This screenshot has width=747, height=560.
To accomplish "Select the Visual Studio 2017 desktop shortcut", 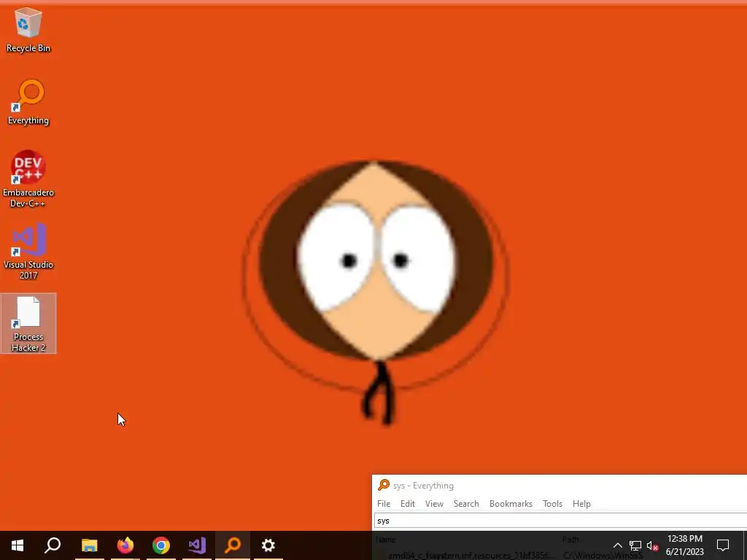I will pos(28,251).
